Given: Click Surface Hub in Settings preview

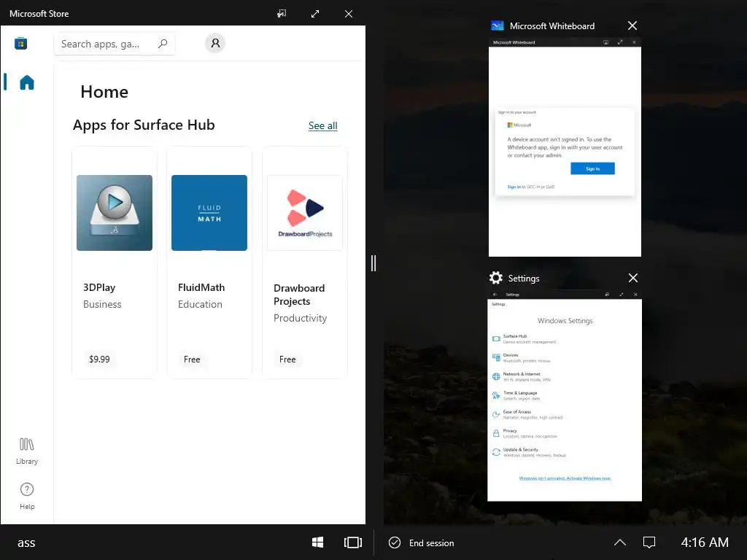Looking at the screenshot, I should point(524,338).
